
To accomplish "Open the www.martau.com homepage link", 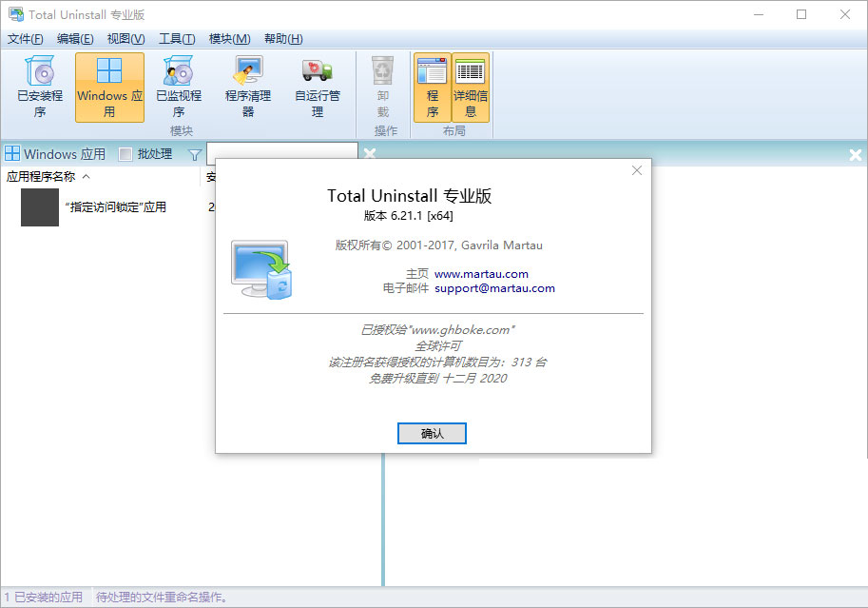I will (x=481, y=274).
